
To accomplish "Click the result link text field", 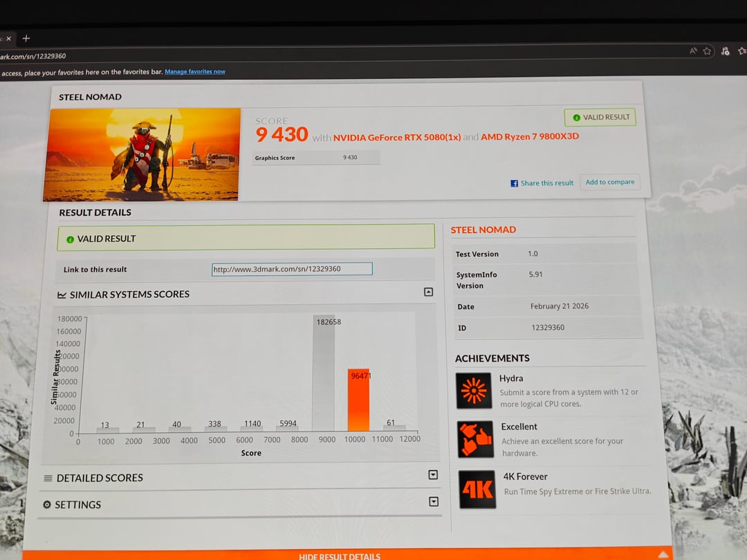I will coord(291,269).
